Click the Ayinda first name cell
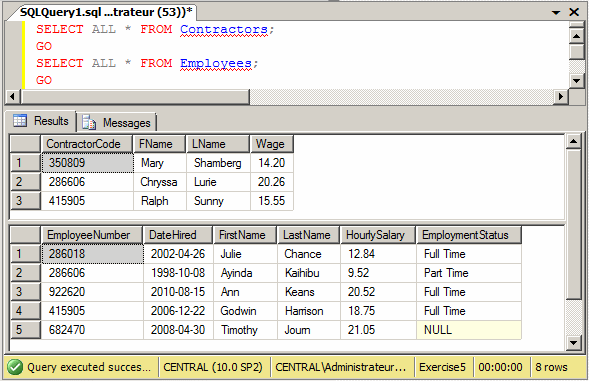Screen dimensions: 589x381 245,273
